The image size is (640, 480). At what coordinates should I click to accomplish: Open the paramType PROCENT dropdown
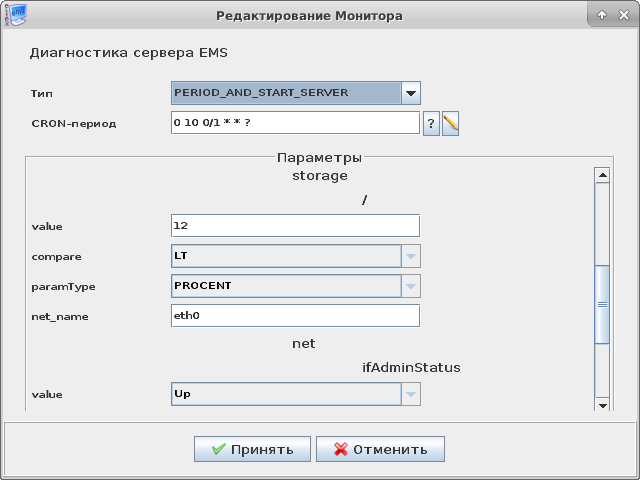(411, 286)
